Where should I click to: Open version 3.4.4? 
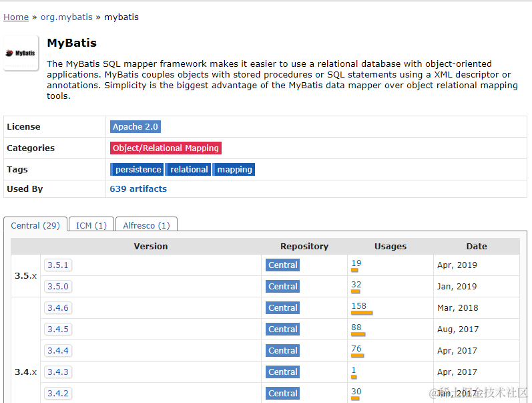point(58,351)
